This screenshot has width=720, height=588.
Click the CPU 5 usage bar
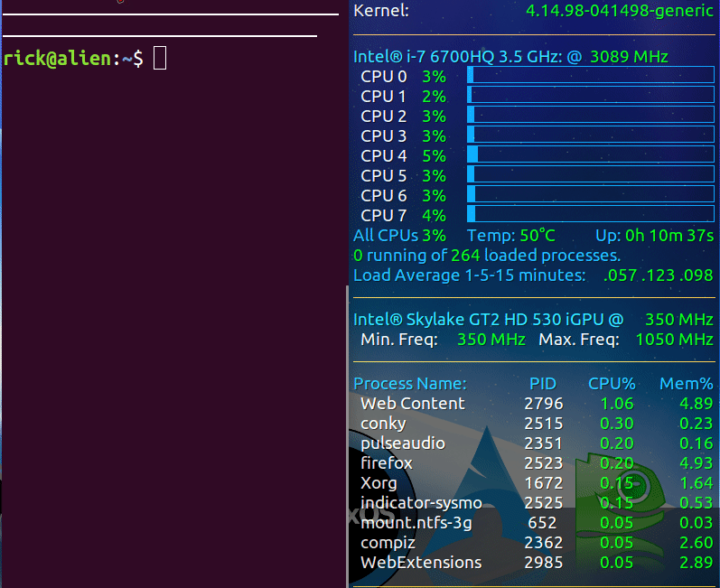[591, 174]
